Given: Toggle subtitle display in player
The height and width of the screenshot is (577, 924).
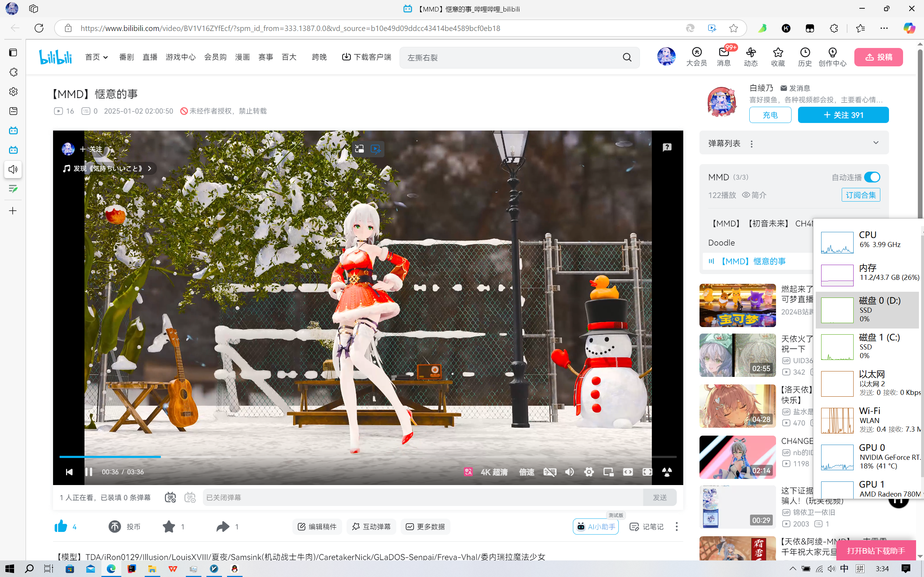Looking at the screenshot, I should (549, 472).
